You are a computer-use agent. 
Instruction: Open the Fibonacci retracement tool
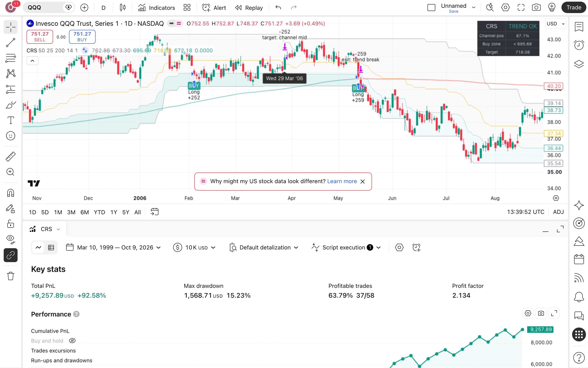[x=10, y=58]
